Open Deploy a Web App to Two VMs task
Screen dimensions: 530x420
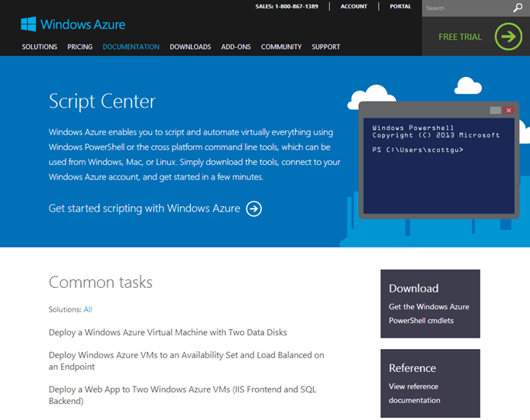(x=183, y=395)
